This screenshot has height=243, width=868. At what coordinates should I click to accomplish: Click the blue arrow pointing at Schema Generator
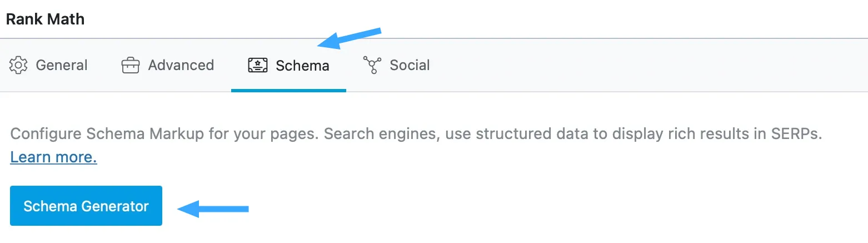[213, 209]
